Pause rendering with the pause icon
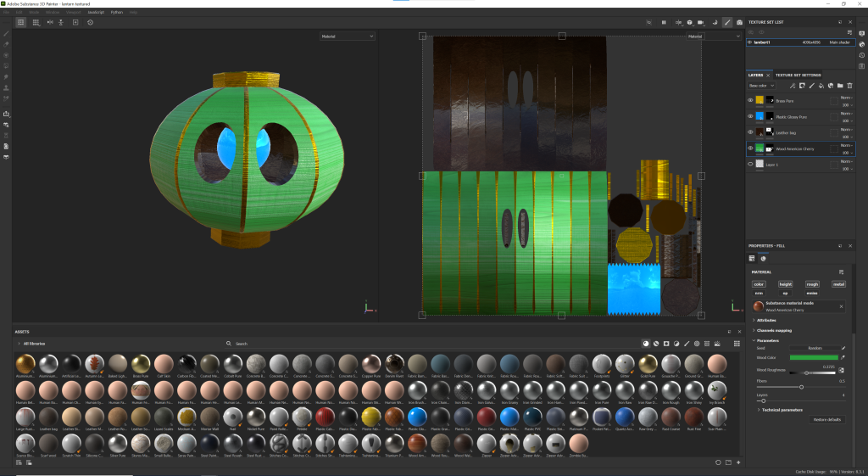The height and width of the screenshot is (476, 868). pyautogui.click(x=664, y=22)
